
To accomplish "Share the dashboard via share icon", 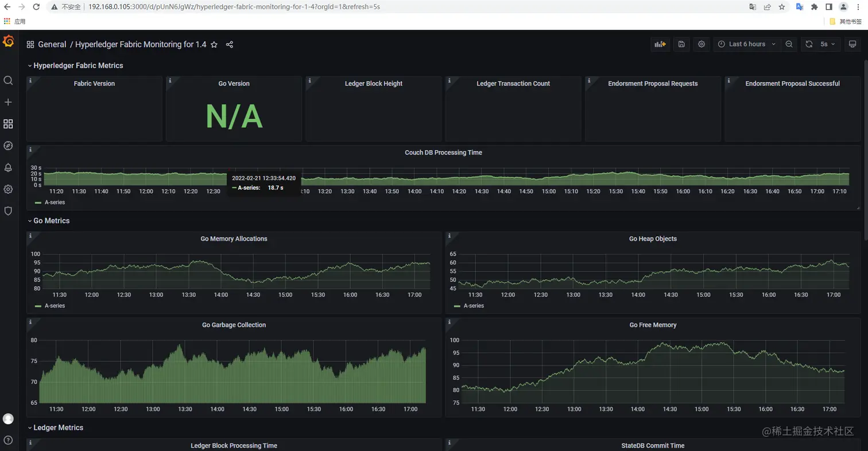I will (230, 44).
